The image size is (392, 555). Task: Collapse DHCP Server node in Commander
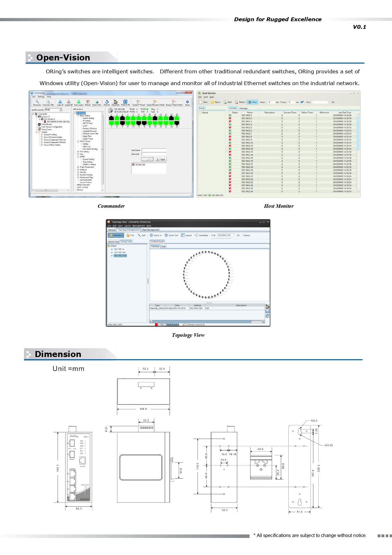pyautogui.click(x=78, y=141)
